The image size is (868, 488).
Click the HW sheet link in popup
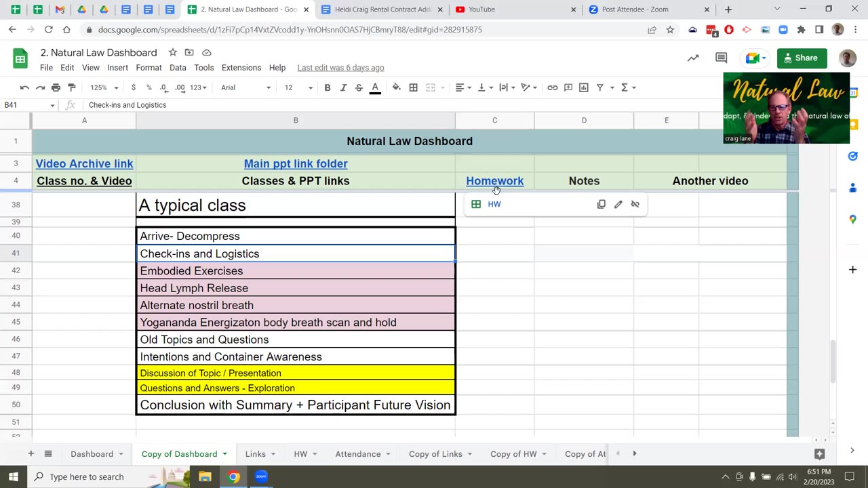tap(494, 204)
